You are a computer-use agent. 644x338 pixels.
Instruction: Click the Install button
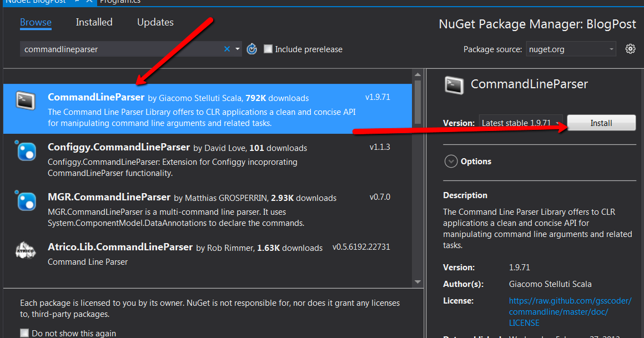601,123
